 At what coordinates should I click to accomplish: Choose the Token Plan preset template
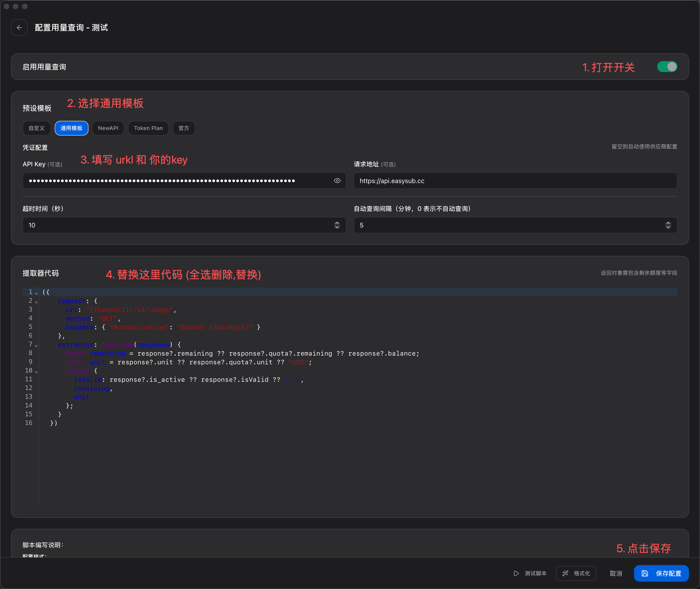click(x=148, y=128)
